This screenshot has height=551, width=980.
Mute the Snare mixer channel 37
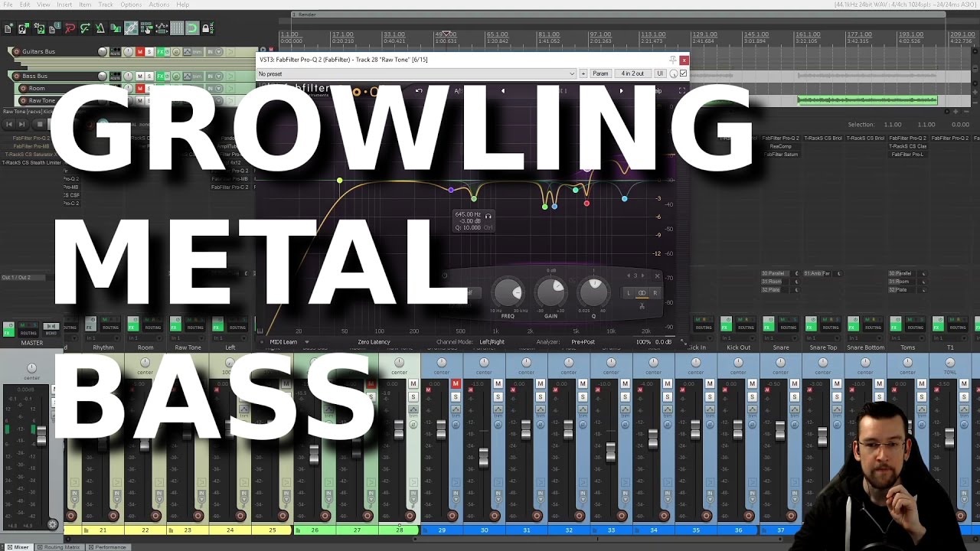[795, 383]
